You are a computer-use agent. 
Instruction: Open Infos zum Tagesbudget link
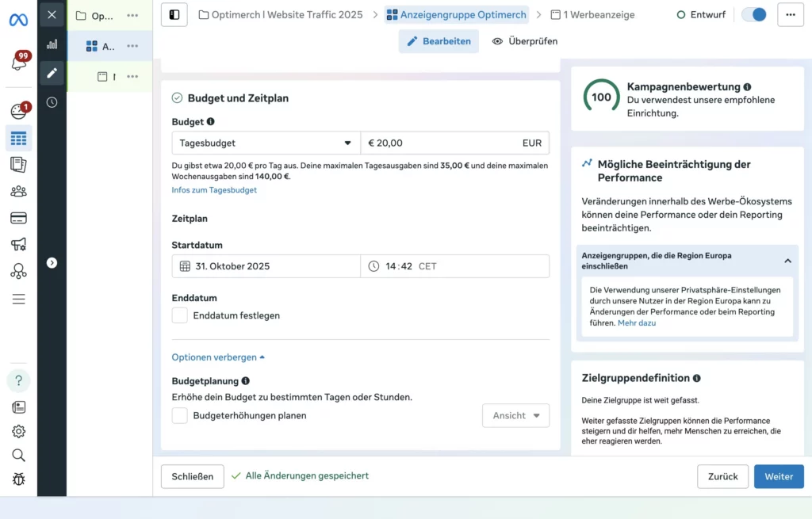click(x=214, y=190)
